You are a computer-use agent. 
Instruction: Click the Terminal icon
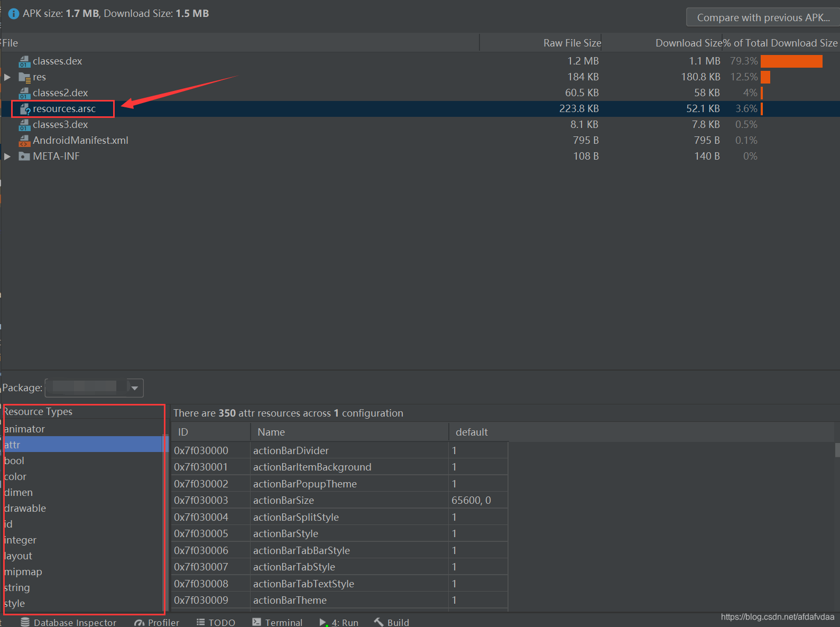pos(256,622)
